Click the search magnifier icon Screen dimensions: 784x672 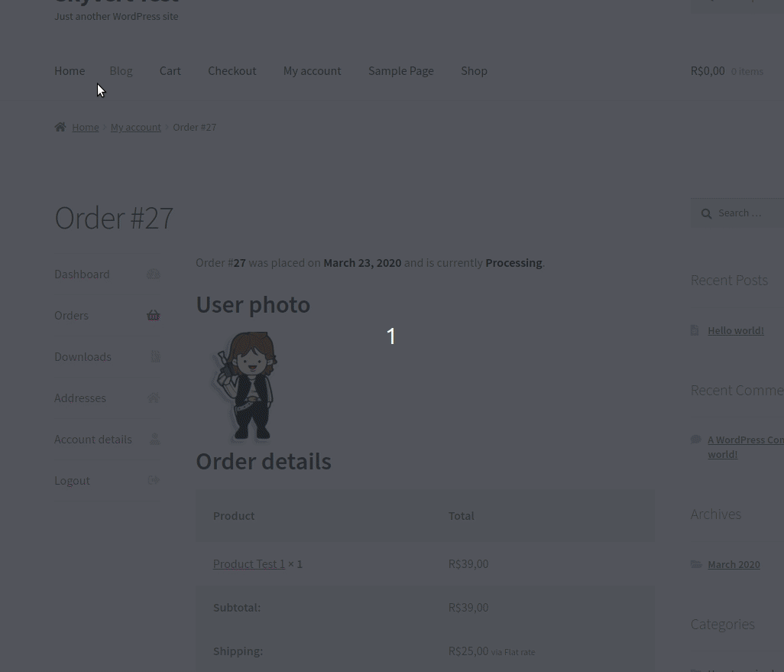(x=706, y=213)
